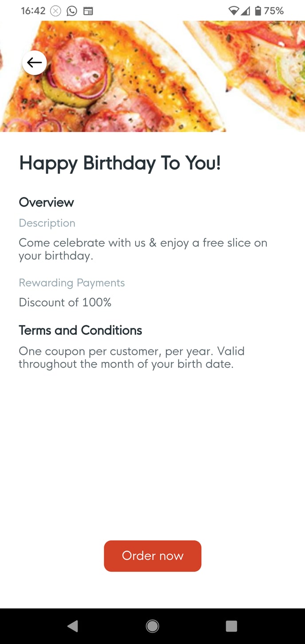
Task: Tap the Discount of 100% text
Action: [65, 302]
